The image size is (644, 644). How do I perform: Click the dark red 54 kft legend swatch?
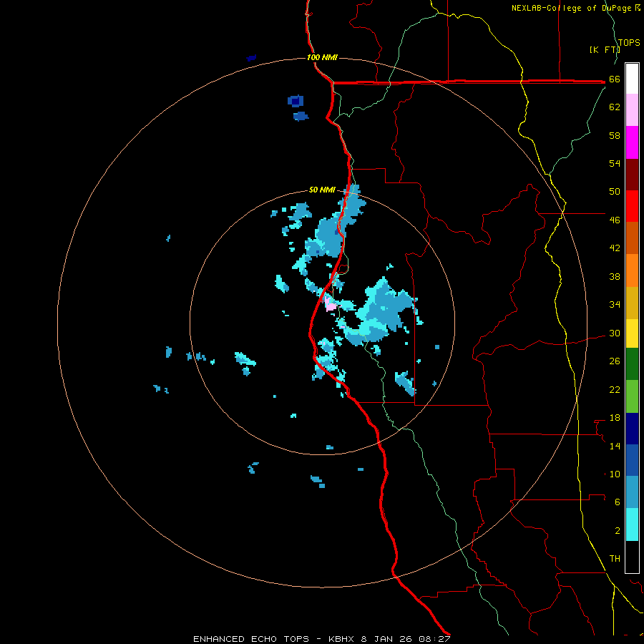(x=632, y=174)
